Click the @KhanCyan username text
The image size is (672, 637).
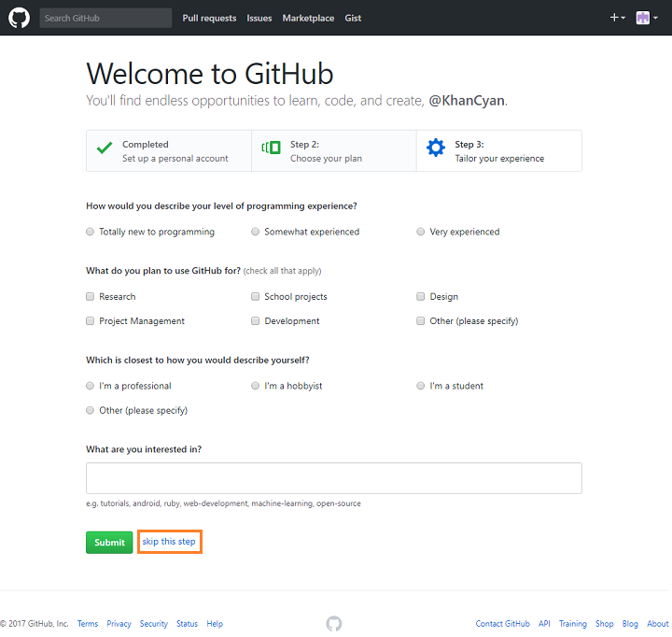pos(467,100)
